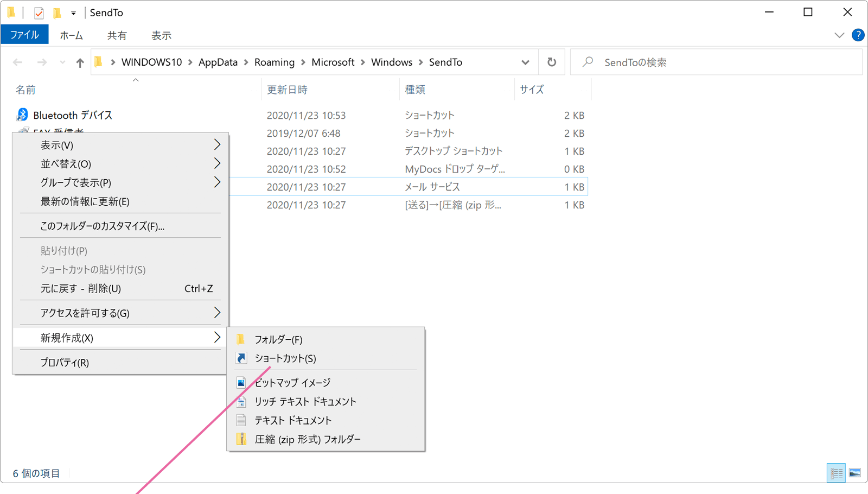Click the リッチ テキスト ドキュメント icon
The width and height of the screenshot is (868, 494).
pyautogui.click(x=241, y=401)
